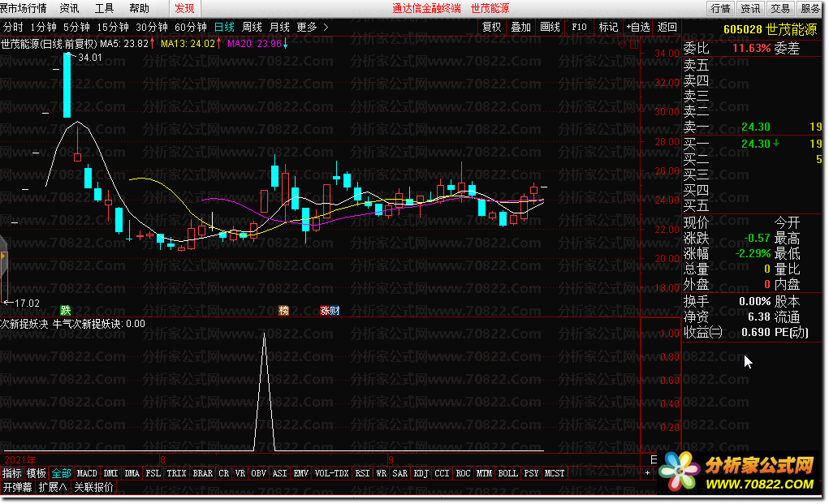Switch to 15分钟 period

pos(113,27)
